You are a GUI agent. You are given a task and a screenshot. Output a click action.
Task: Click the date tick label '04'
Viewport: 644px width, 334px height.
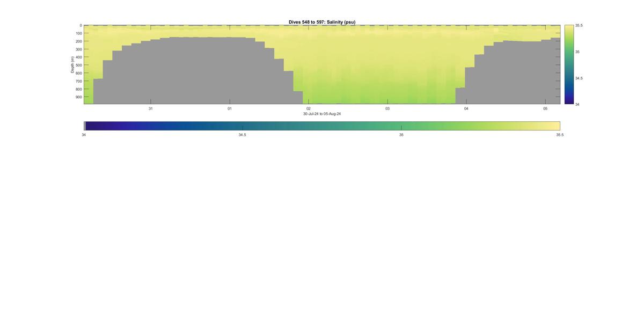466,108
